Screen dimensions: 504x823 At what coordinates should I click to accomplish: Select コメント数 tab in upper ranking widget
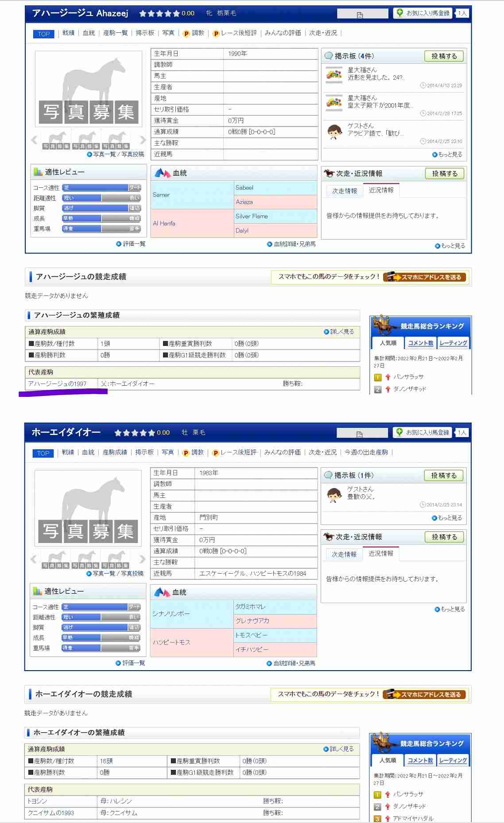click(420, 343)
